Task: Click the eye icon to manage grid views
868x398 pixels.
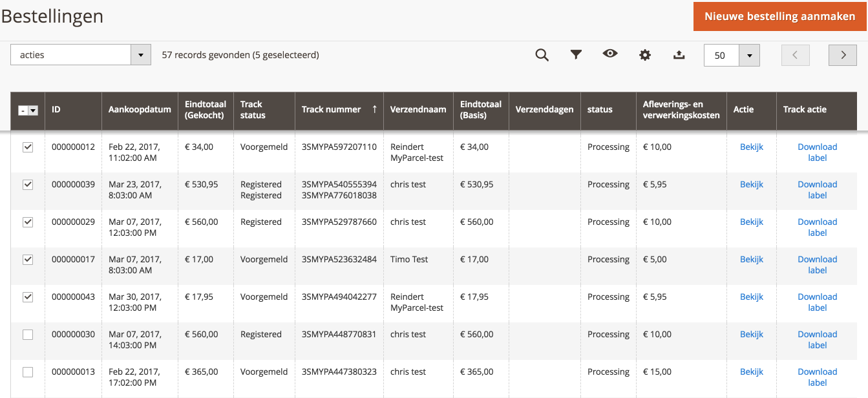Action: click(x=610, y=54)
